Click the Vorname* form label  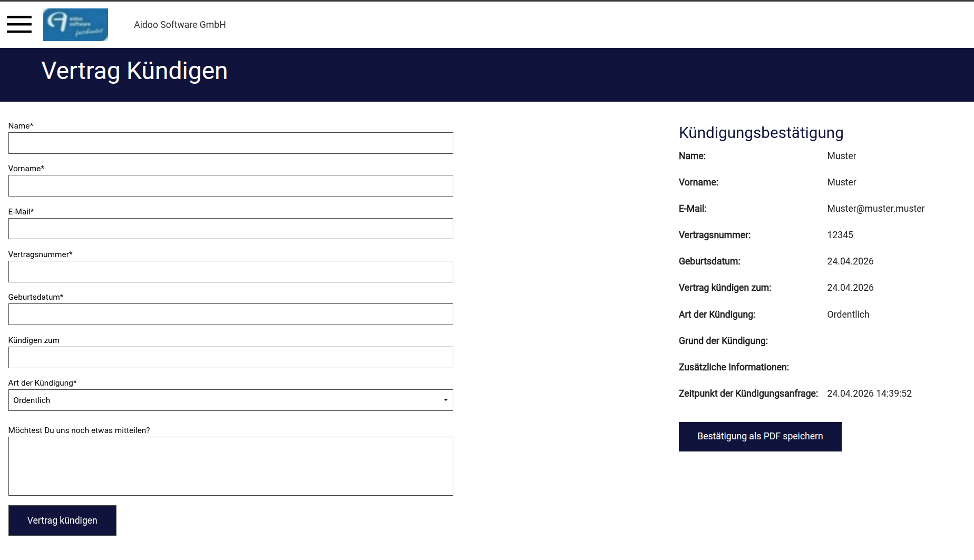tap(26, 169)
